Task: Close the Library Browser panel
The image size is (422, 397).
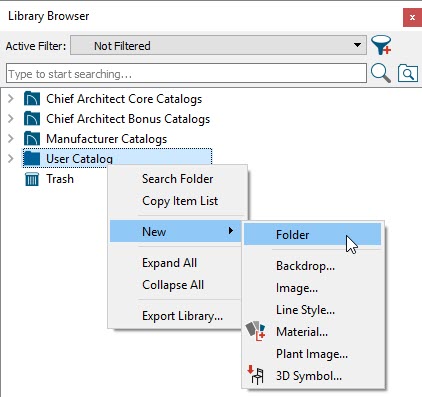Action: tap(412, 17)
